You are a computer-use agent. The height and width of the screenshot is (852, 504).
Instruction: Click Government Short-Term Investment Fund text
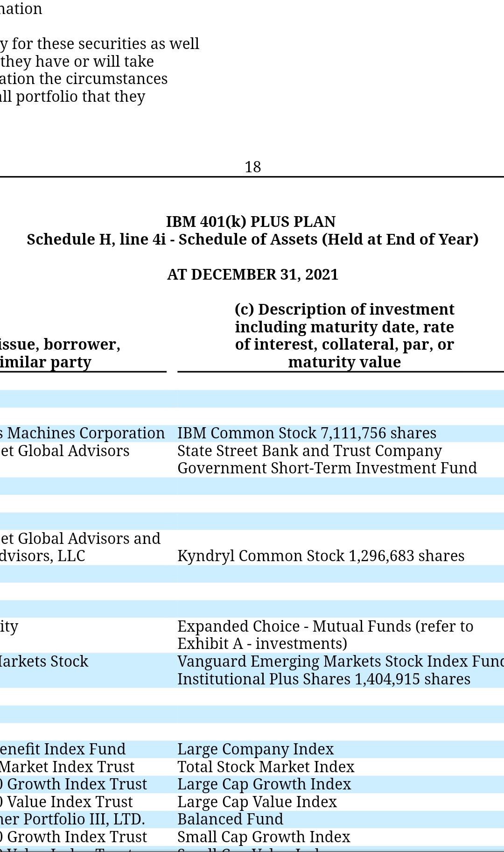(327, 468)
